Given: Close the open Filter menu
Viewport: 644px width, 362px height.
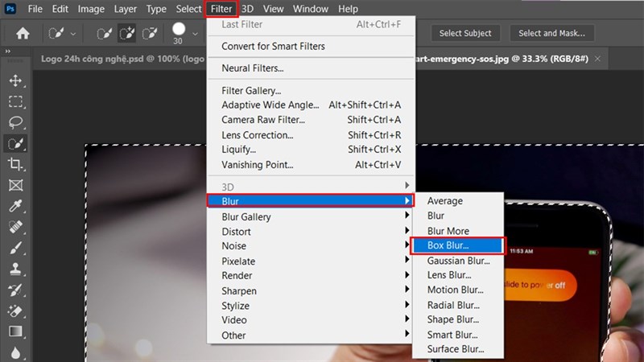Looking at the screenshot, I should pyautogui.click(x=221, y=9).
